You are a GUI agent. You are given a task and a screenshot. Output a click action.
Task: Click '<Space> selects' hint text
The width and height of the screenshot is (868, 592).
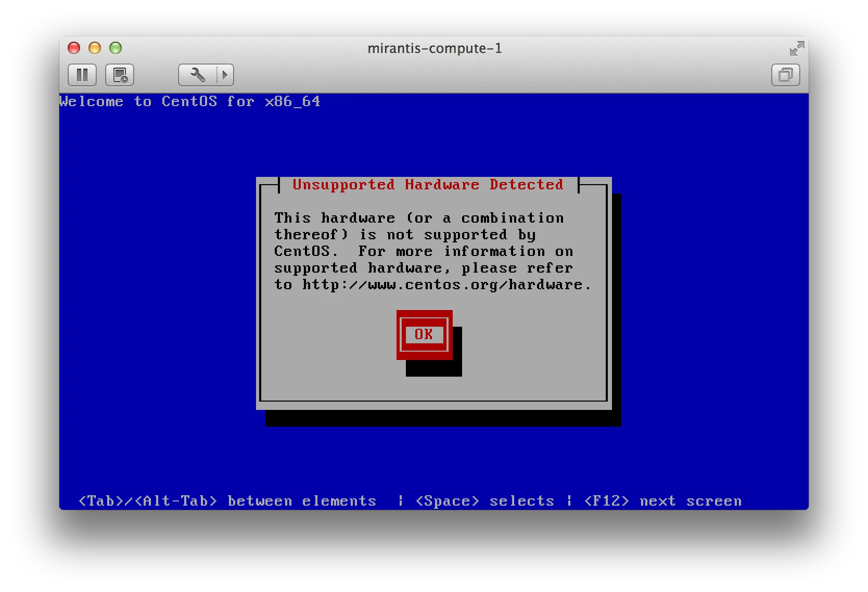pos(485,501)
